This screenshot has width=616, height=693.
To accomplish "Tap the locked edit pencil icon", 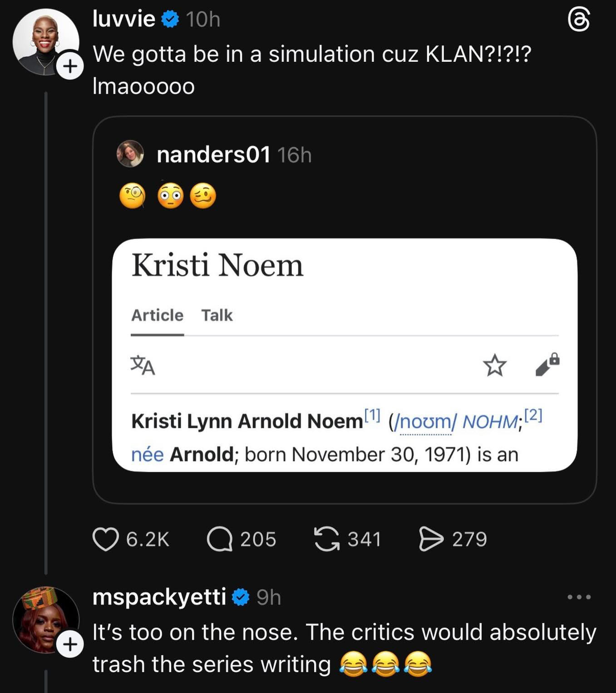I will pos(547,365).
